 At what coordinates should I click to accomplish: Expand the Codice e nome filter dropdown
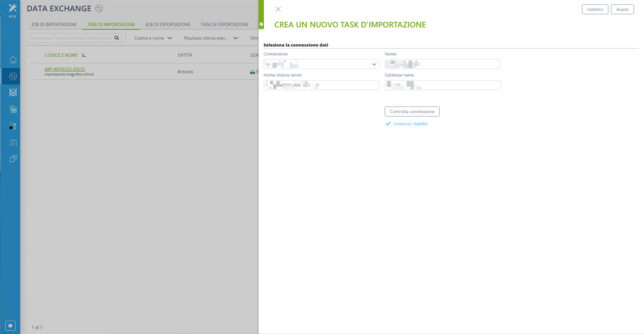pyautogui.click(x=153, y=38)
